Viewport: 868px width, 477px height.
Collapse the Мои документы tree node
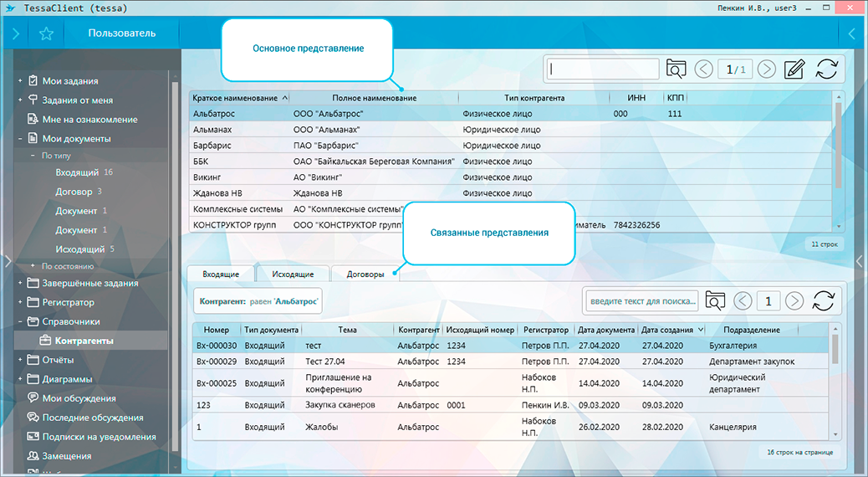point(20,139)
